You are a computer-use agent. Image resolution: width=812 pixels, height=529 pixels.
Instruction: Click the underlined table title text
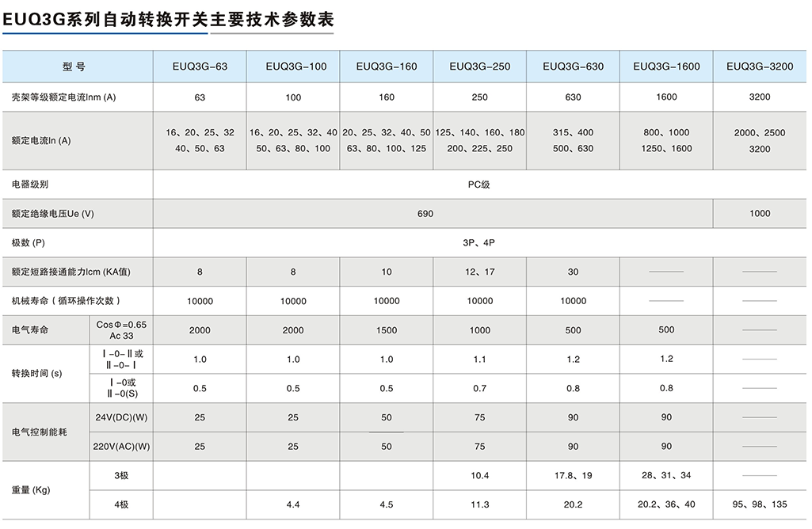click(x=103, y=21)
